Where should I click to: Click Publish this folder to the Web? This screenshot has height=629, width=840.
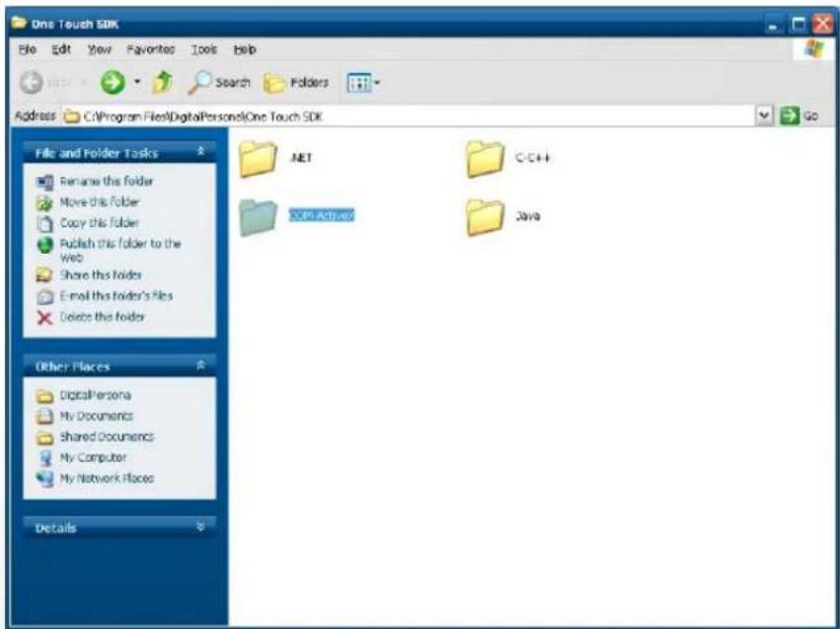pyautogui.click(x=120, y=250)
